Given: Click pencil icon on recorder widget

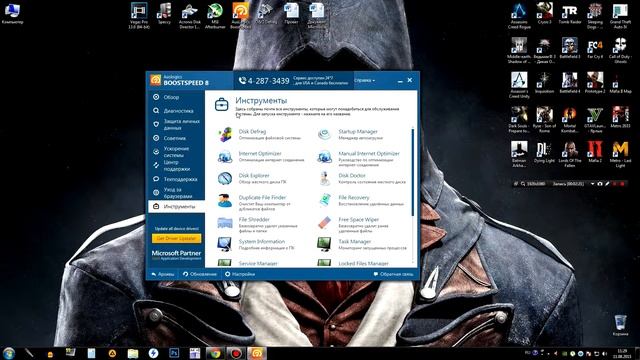Looking at the screenshot, I should (607, 184).
